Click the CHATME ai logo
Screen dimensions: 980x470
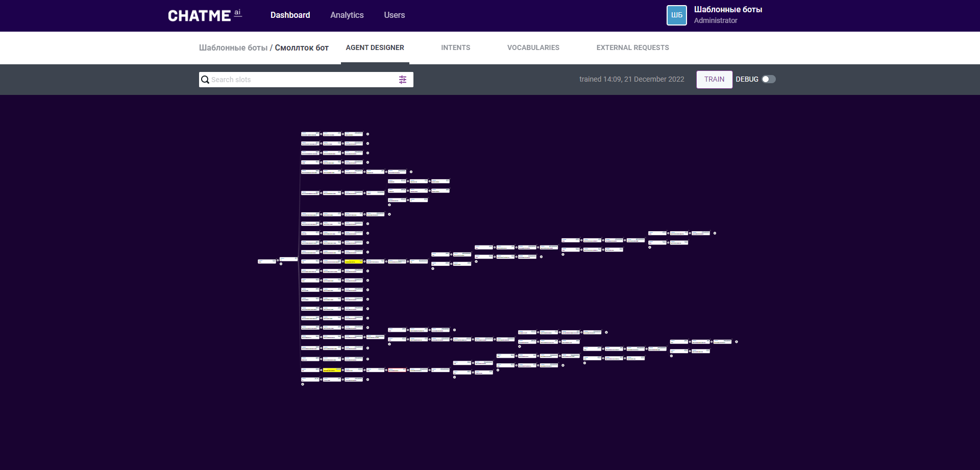[x=205, y=15]
